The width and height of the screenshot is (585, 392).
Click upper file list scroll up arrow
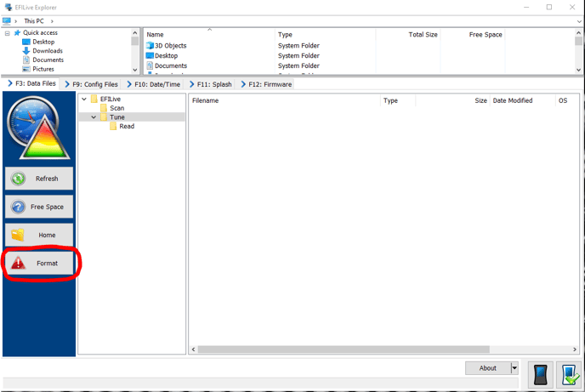tap(578, 33)
